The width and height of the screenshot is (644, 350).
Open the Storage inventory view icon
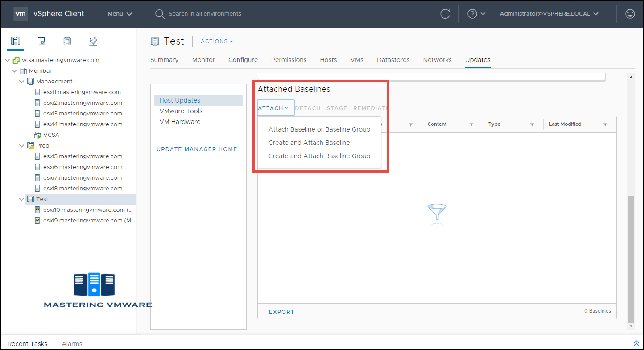point(67,41)
